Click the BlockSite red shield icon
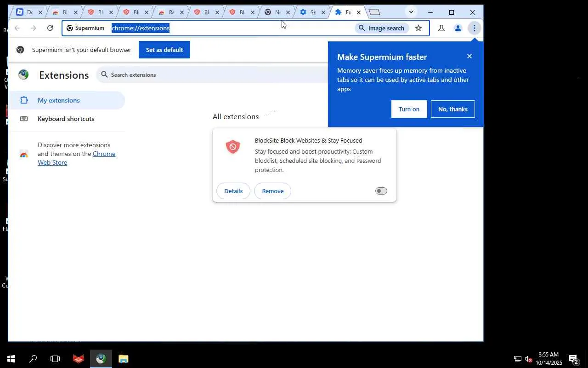Viewport: 588px width, 368px height. tap(233, 147)
